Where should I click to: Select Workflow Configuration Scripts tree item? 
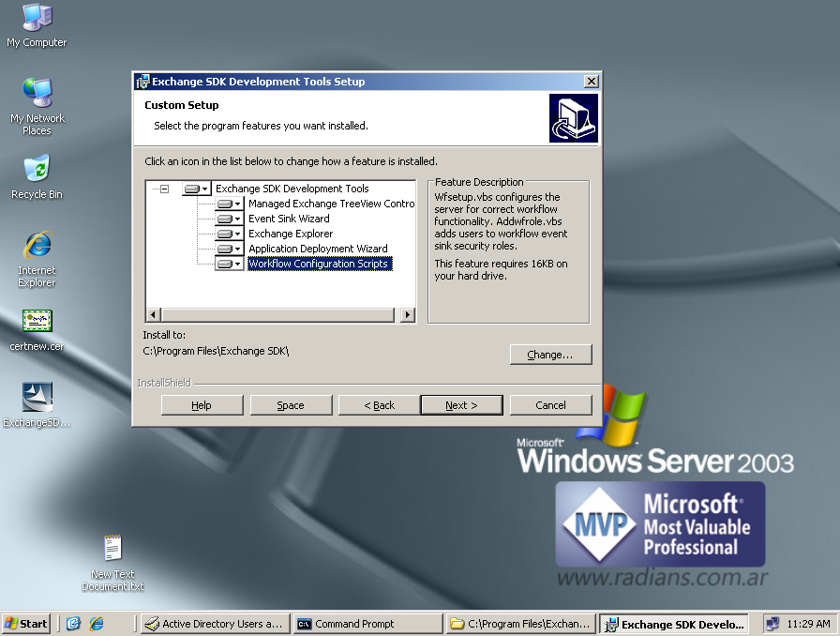tap(319, 264)
